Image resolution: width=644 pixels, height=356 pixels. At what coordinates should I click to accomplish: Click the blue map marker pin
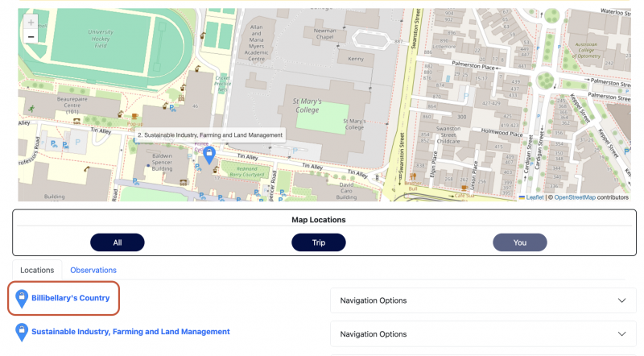click(x=209, y=155)
